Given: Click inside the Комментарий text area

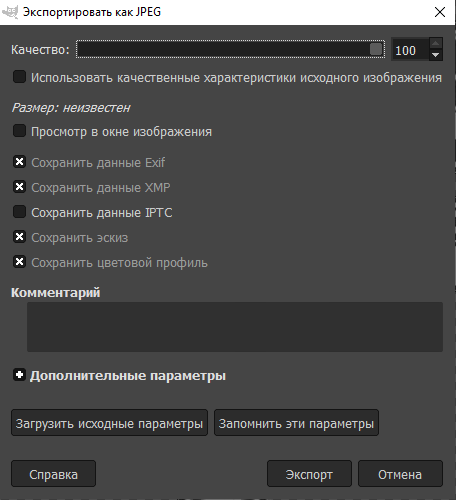Looking at the screenshot, I should pos(235,327).
